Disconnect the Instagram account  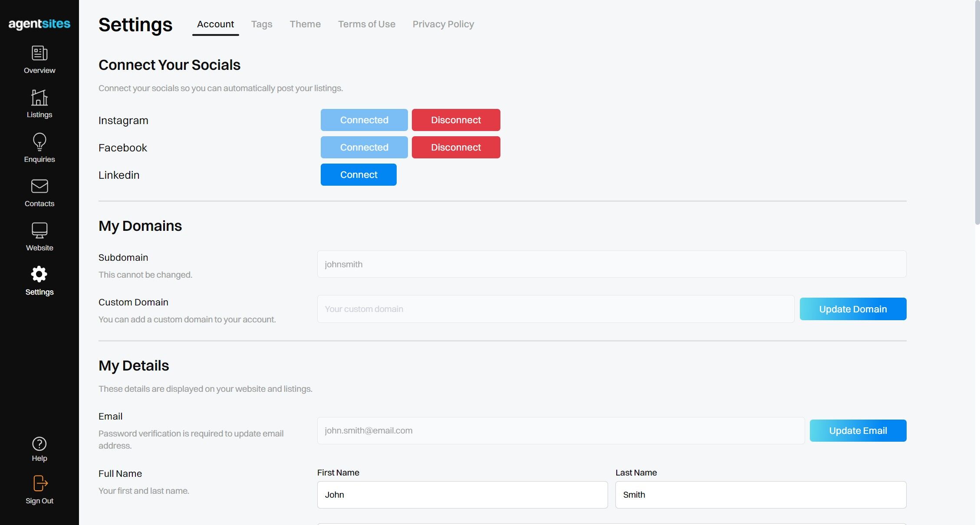click(x=456, y=120)
